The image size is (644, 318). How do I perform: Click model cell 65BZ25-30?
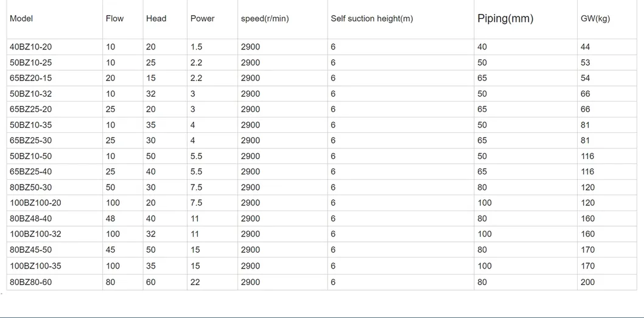[x=31, y=141]
